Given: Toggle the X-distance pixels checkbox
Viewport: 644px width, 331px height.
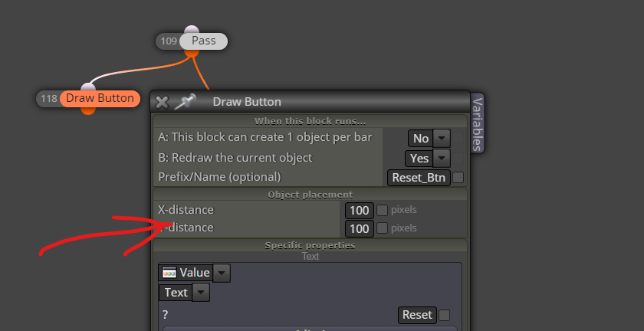Looking at the screenshot, I should click(x=382, y=210).
